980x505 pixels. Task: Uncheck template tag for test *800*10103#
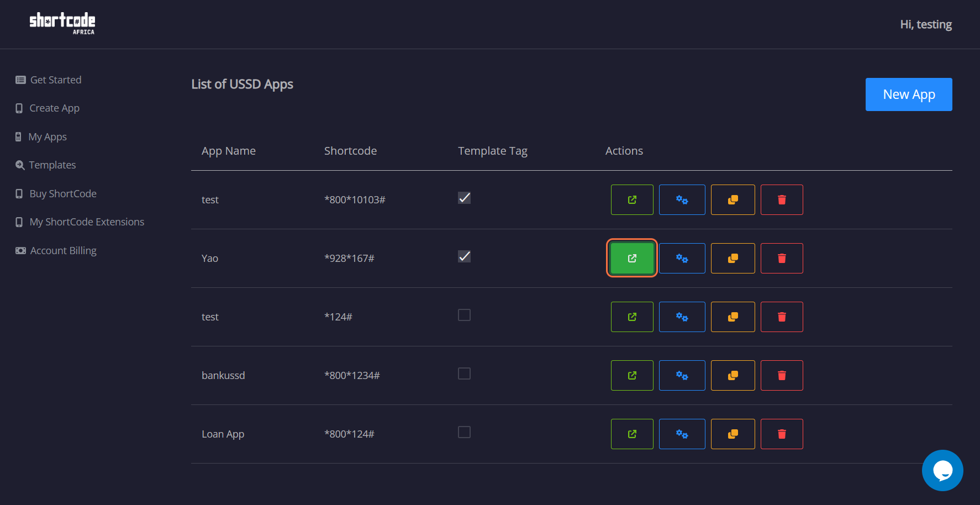point(464,198)
